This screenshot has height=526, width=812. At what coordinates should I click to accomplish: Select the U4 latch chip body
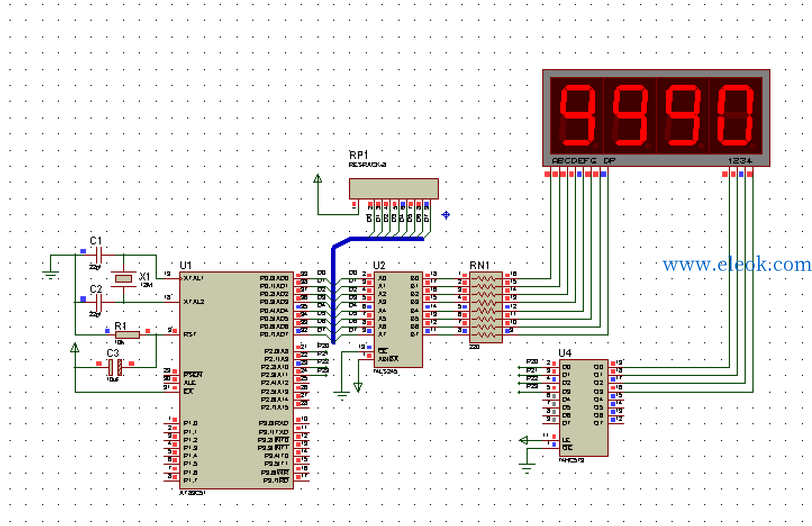(x=584, y=408)
